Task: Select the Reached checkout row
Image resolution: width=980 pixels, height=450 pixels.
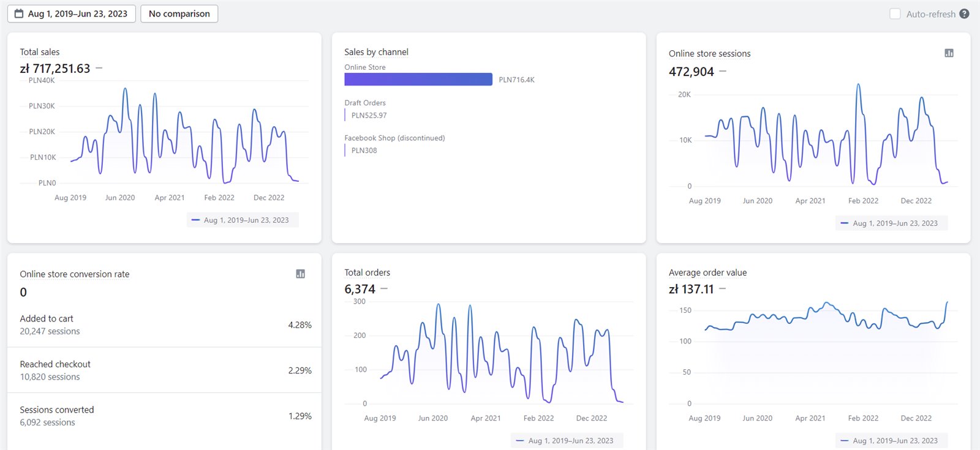Action: tap(164, 370)
